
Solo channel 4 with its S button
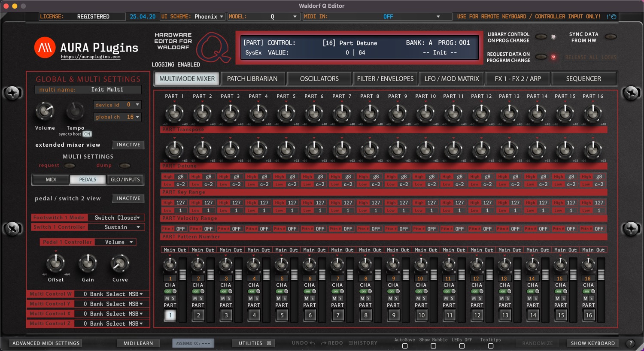pos(257,298)
